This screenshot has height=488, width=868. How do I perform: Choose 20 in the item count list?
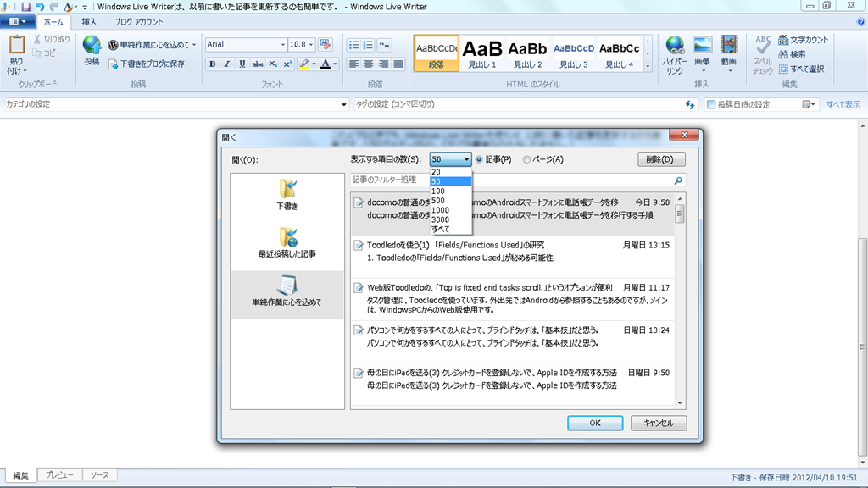tap(451, 172)
